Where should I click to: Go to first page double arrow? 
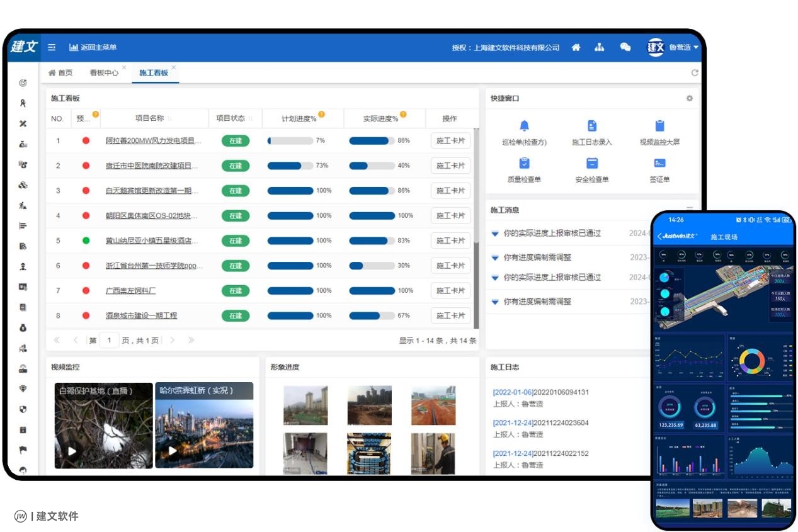click(57, 341)
